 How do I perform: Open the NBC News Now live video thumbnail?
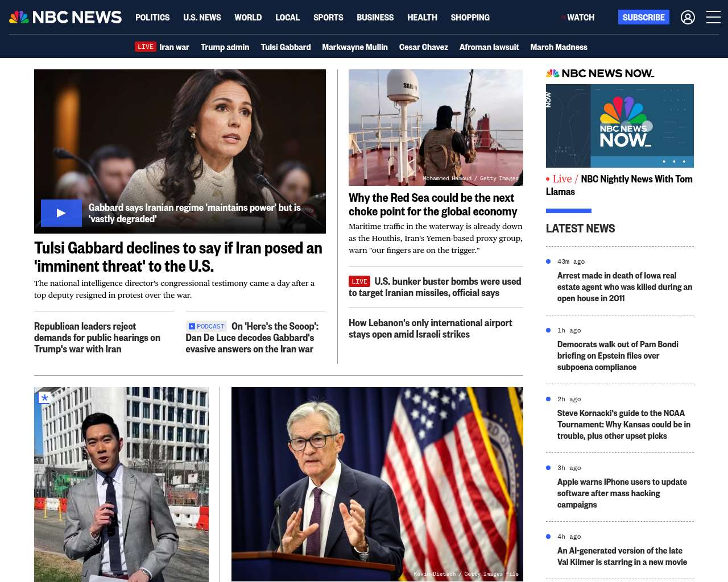pos(620,126)
